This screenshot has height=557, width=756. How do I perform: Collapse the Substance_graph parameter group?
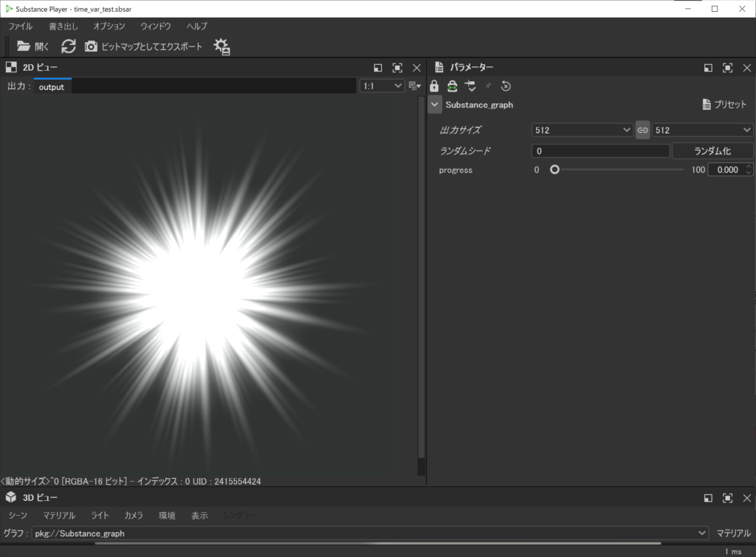[x=435, y=105]
